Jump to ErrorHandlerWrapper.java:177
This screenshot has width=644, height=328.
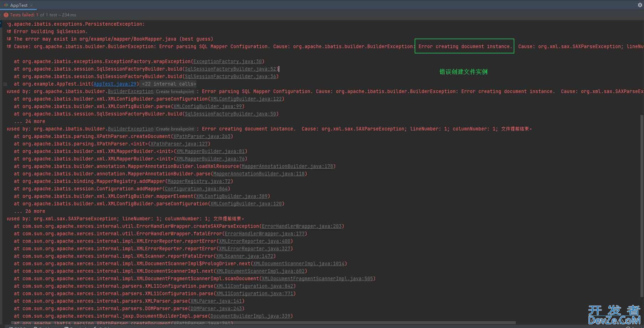click(265, 234)
